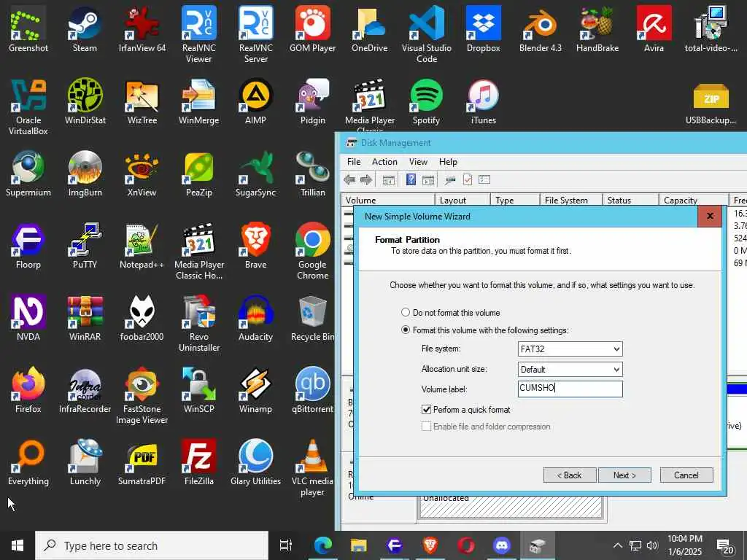Open the Steam desktop icon
The width and height of the screenshot is (747, 560).
[85, 29]
